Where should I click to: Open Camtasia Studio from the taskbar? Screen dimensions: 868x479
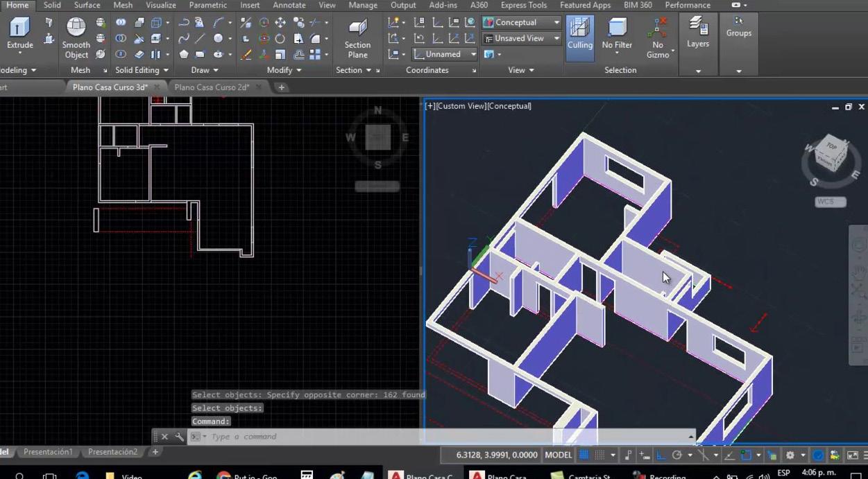point(580,475)
